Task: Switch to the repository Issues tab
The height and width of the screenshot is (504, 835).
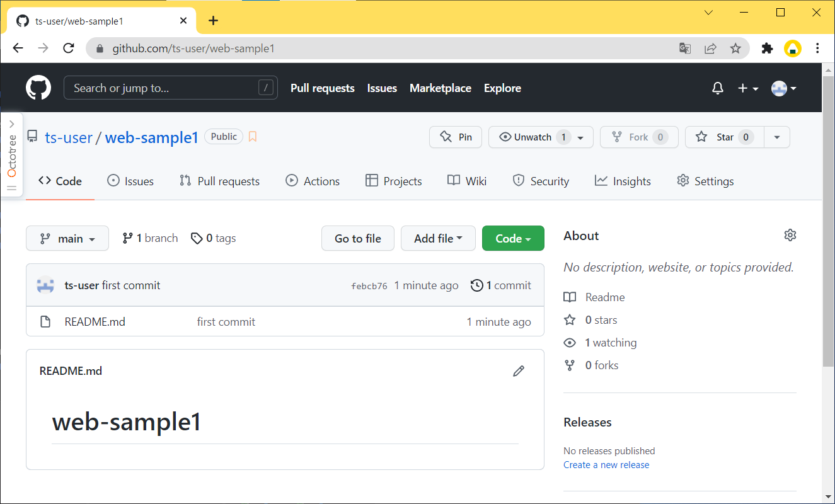Action: [x=130, y=181]
